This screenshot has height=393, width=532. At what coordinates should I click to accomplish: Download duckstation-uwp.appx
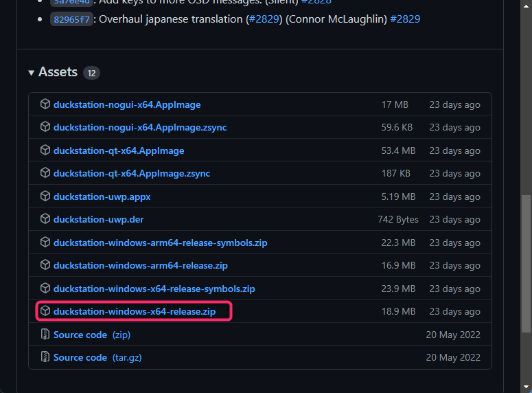tap(102, 196)
